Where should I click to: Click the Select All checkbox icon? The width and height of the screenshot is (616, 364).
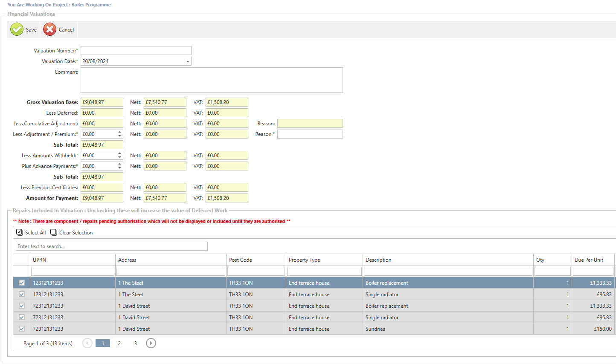[x=20, y=232]
